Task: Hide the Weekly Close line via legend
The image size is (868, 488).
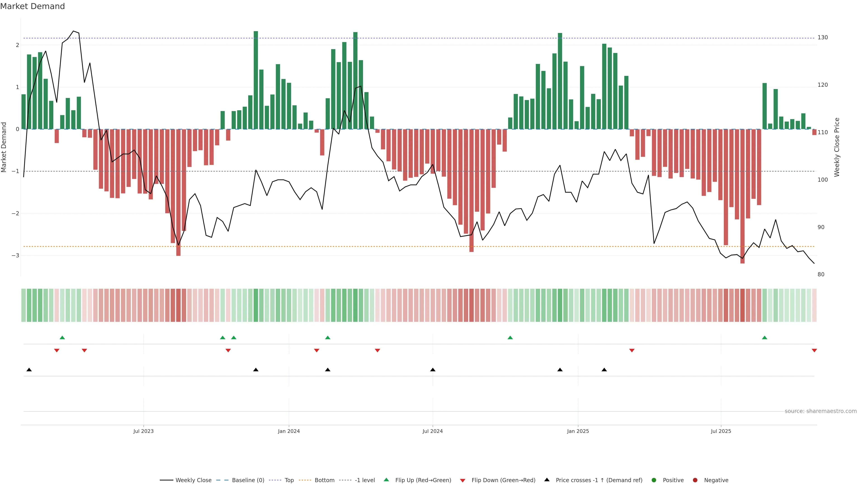Action: pos(193,480)
